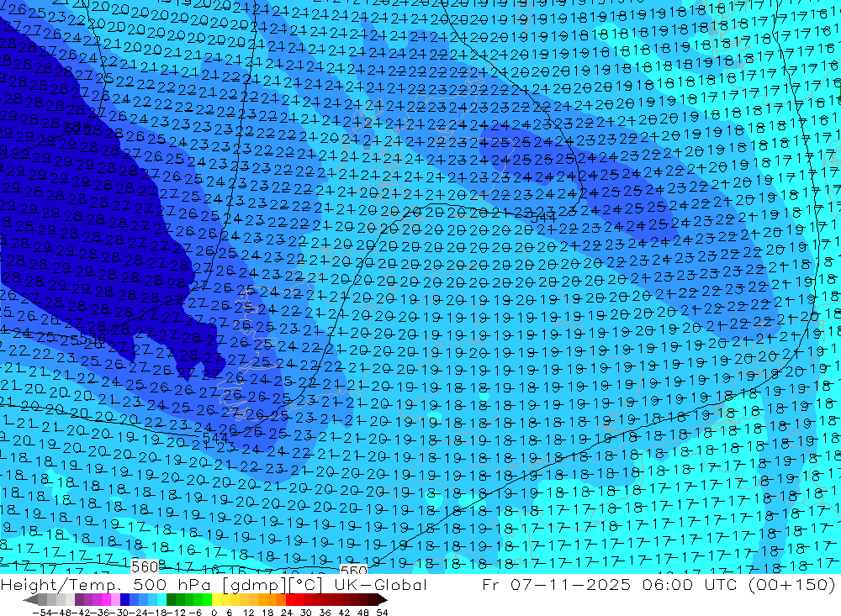This screenshot has width=841, height=616.
Task: Click the '544' contour label at map center
Action: (x=543, y=218)
